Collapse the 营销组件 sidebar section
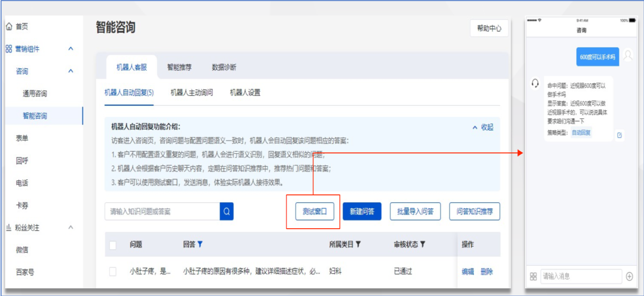The width and height of the screenshot is (644, 296). pos(71,49)
